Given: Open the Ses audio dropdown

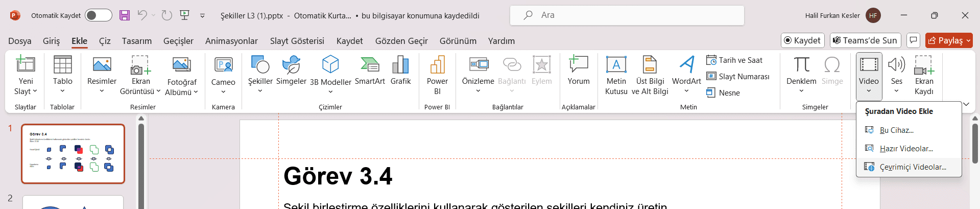Looking at the screenshot, I should click(x=896, y=75).
